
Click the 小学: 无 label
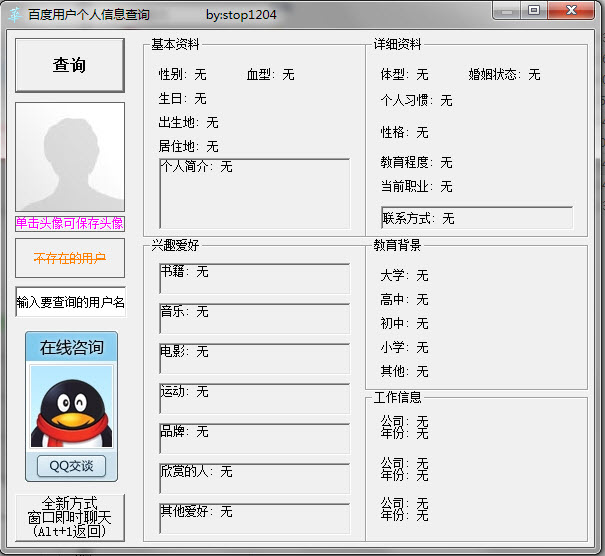click(x=404, y=347)
